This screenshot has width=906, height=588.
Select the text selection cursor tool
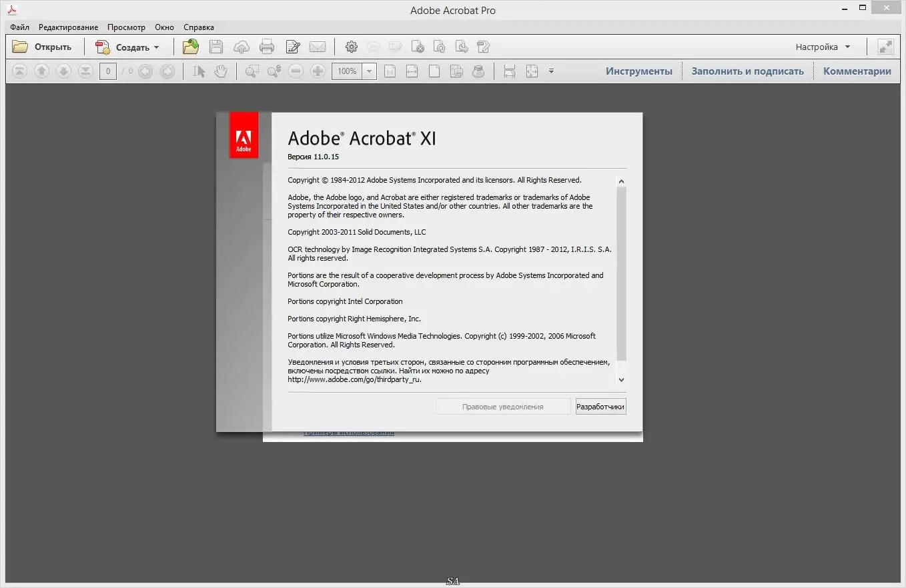[x=199, y=71]
